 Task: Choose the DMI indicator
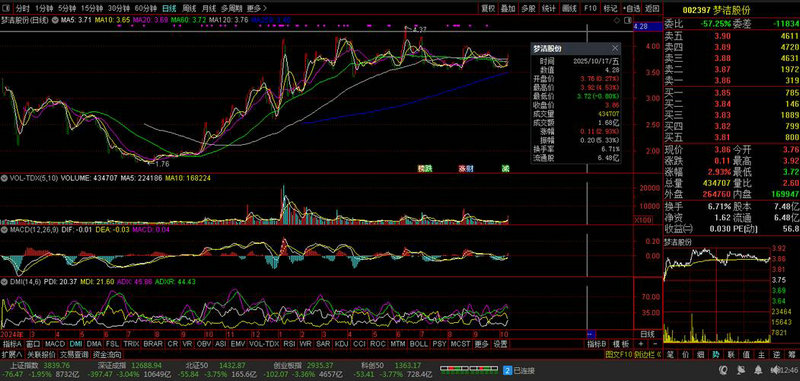tap(76, 344)
